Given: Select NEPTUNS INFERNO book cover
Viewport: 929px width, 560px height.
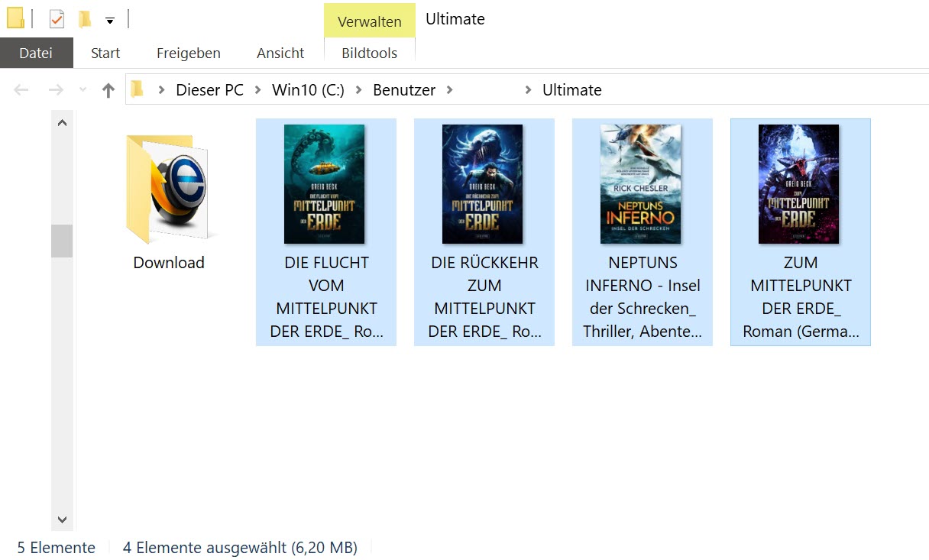Looking at the screenshot, I should pyautogui.click(x=640, y=183).
